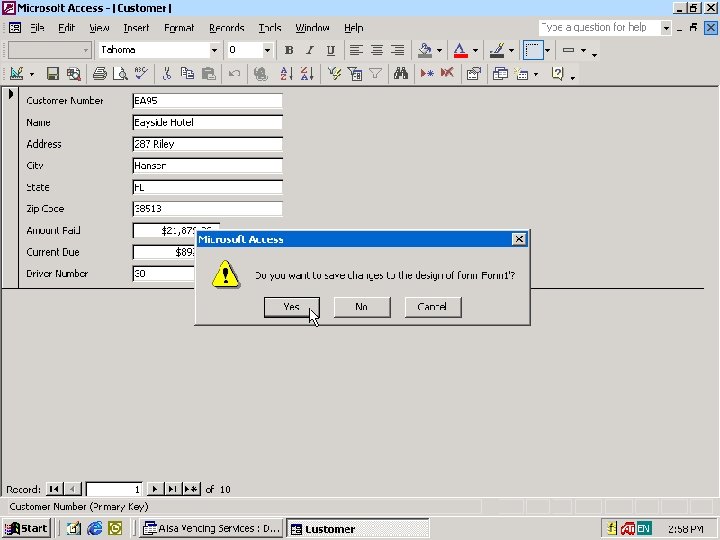720x540 pixels.
Task: Toggle Underline formatting
Action: click(330, 50)
